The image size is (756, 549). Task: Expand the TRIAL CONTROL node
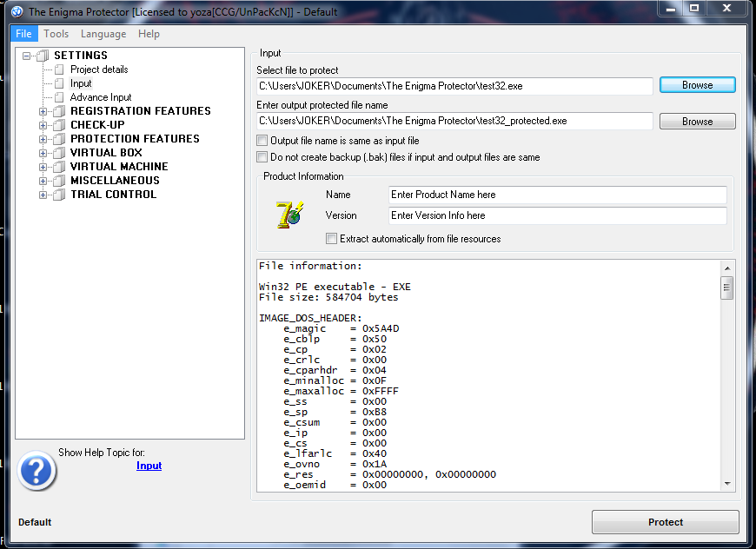click(x=43, y=195)
